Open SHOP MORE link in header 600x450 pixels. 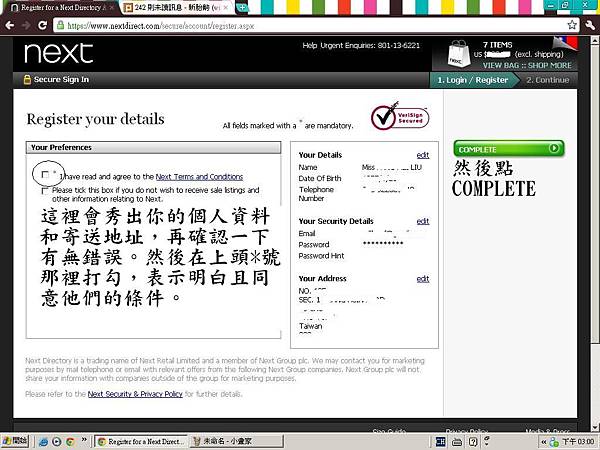pyautogui.click(x=549, y=65)
